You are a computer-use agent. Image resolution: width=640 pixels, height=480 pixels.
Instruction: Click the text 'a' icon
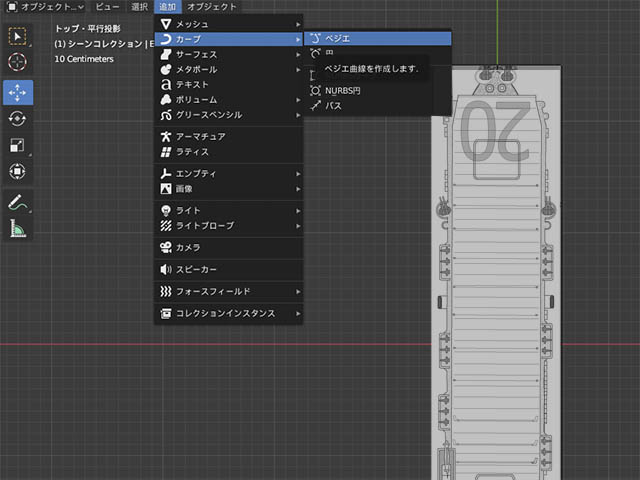coord(166,84)
